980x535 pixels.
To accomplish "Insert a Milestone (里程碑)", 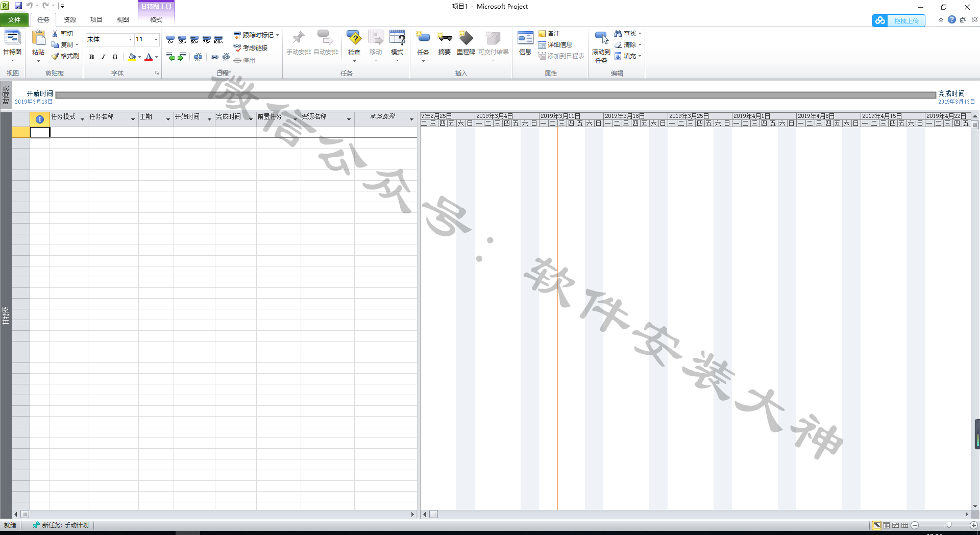I will (x=466, y=42).
